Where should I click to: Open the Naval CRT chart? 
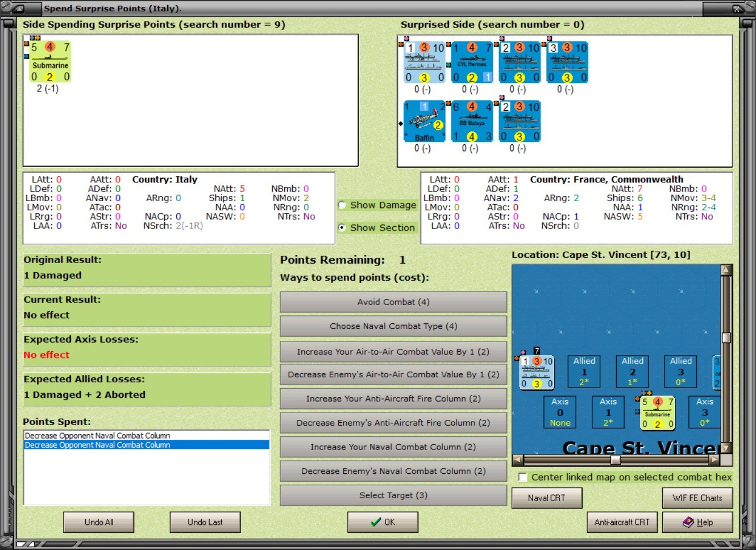[x=546, y=498]
